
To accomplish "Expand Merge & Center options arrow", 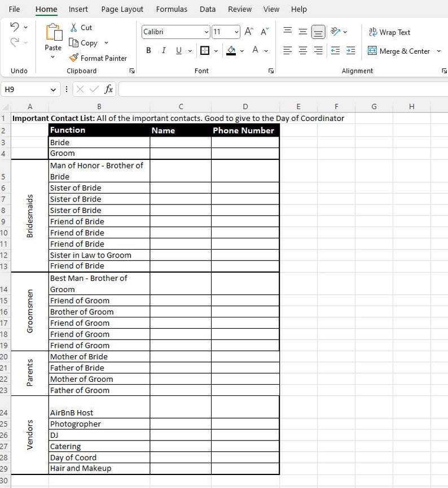I will (x=438, y=51).
